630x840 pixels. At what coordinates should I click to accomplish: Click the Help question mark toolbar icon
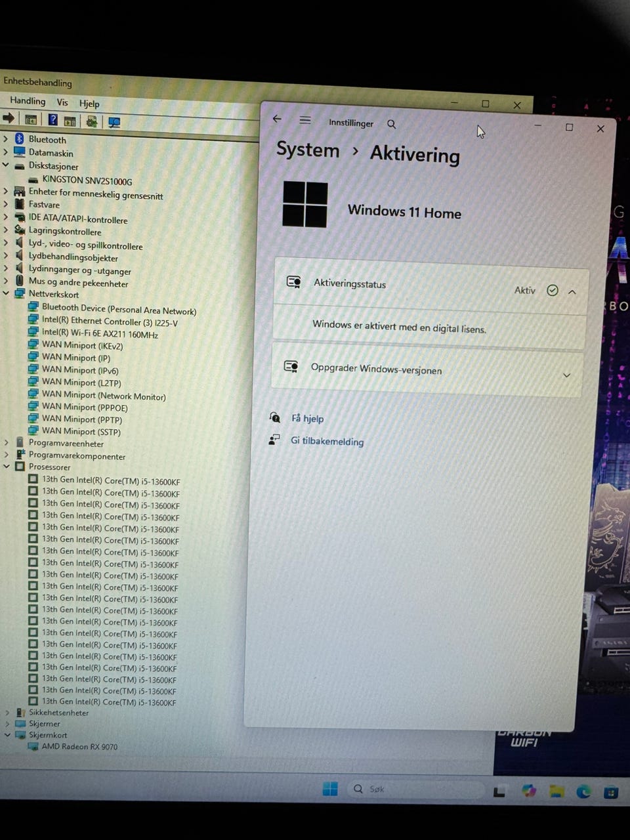(x=52, y=120)
